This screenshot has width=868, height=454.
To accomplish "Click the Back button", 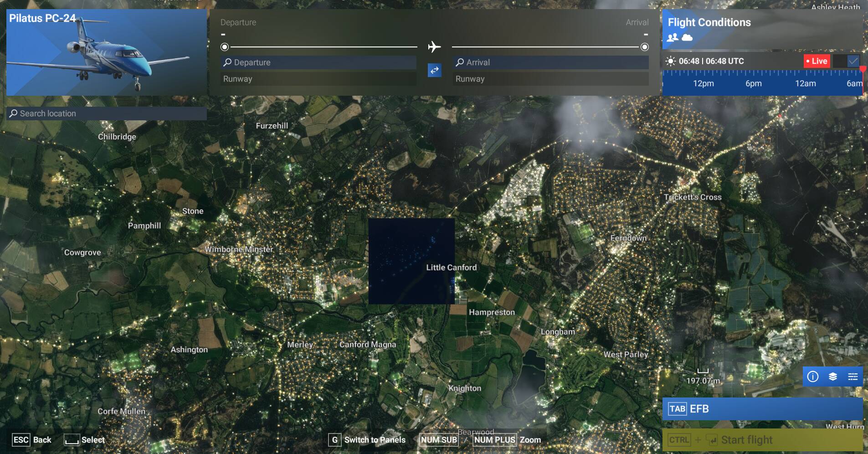I will pos(32,440).
